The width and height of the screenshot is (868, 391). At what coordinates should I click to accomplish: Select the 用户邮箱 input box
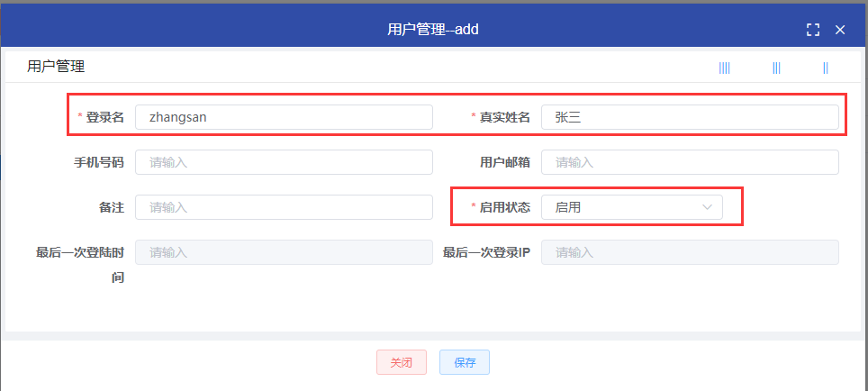690,162
